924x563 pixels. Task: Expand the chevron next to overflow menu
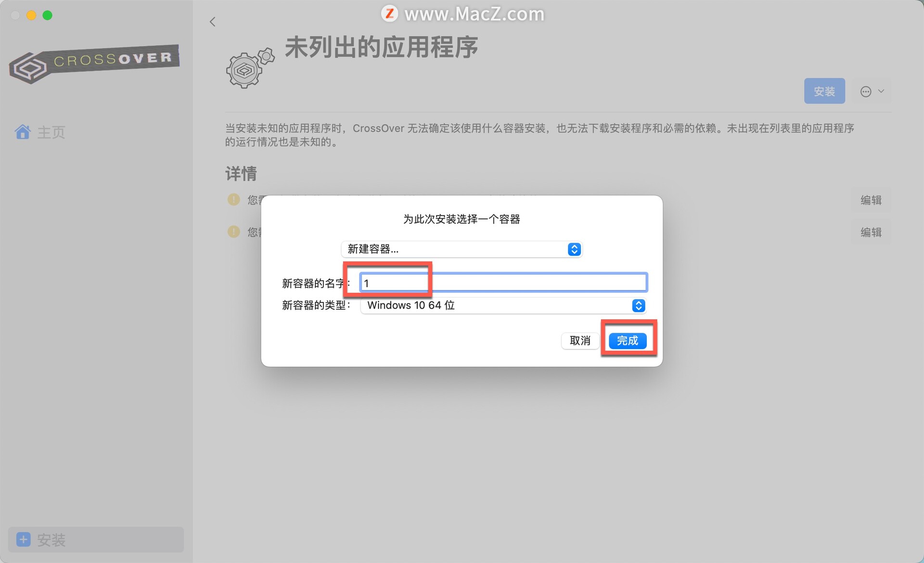pyautogui.click(x=880, y=91)
